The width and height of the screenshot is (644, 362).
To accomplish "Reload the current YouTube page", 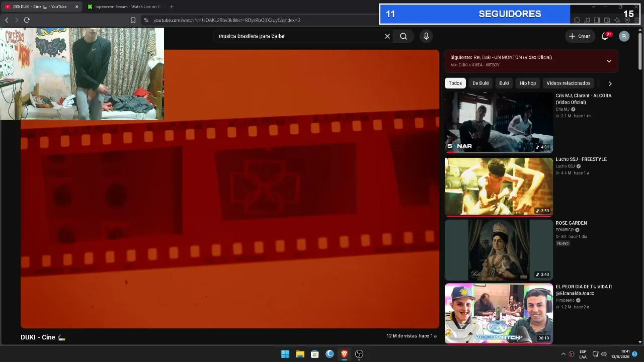I will [27, 20].
